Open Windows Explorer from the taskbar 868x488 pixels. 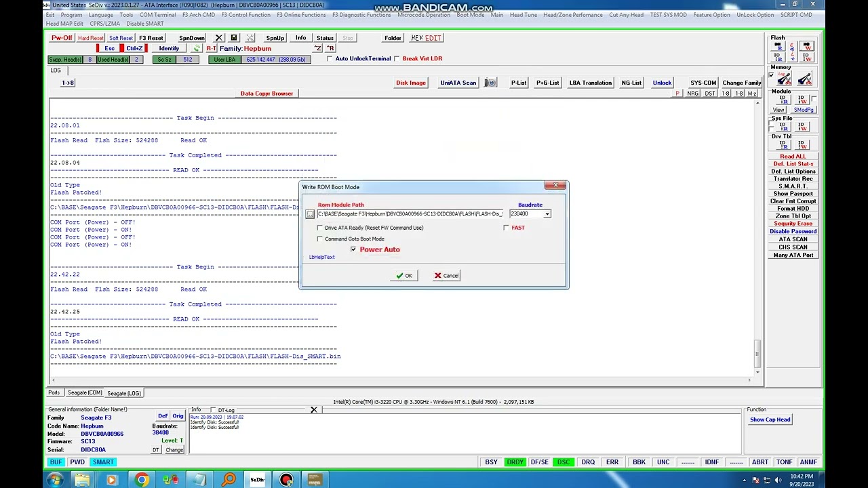[x=82, y=480]
